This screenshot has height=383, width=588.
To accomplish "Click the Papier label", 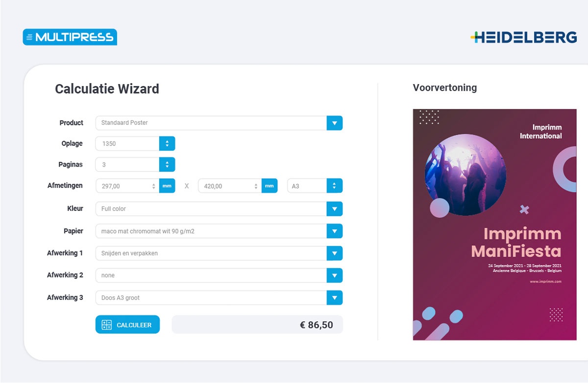I will pos(73,231).
